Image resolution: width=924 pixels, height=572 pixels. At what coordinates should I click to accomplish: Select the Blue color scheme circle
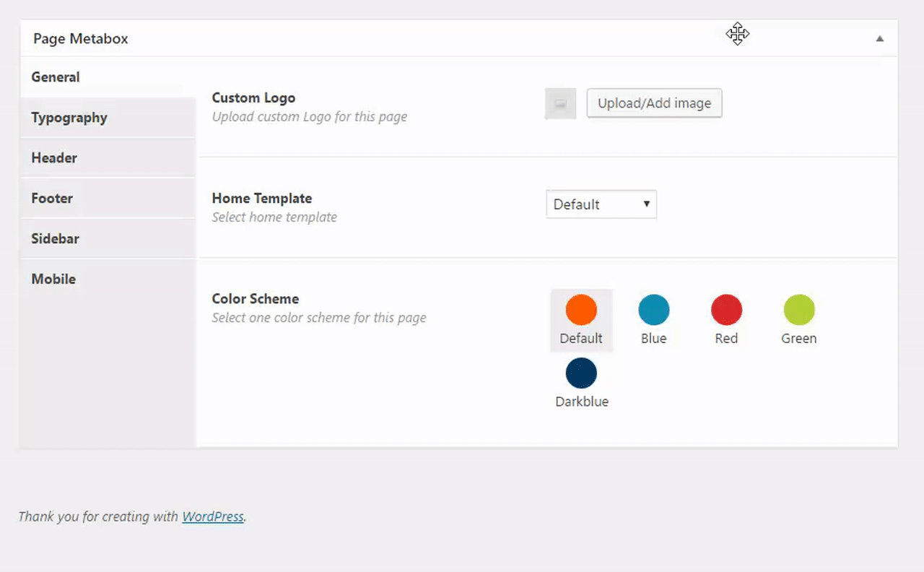(x=653, y=310)
